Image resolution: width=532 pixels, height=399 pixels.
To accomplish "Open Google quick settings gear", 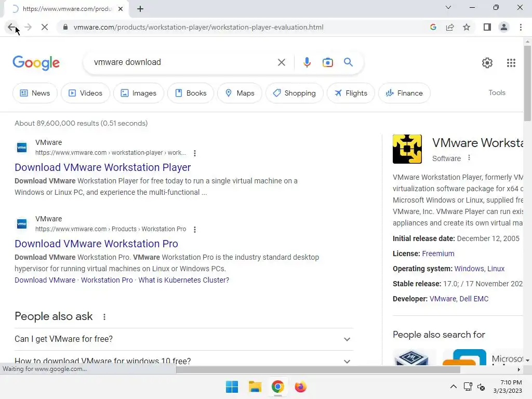I will [x=487, y=63].
